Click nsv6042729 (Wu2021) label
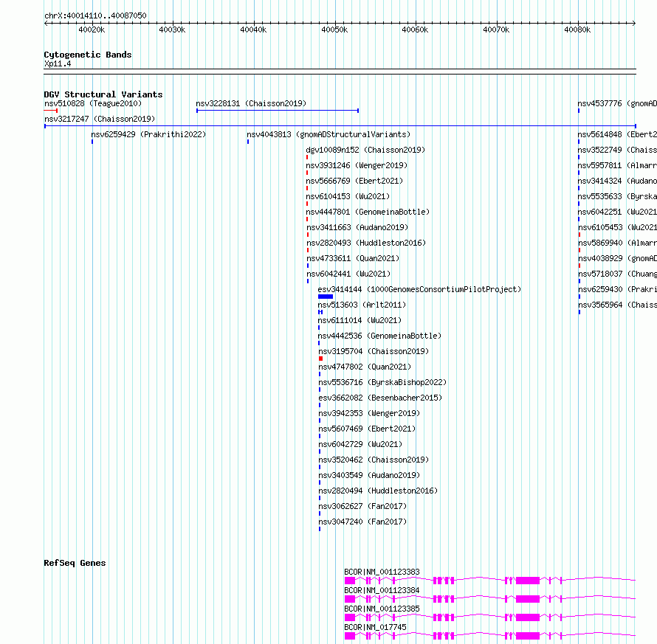The height and width of the screenshot is (644, 657). [x=360, y=444]
